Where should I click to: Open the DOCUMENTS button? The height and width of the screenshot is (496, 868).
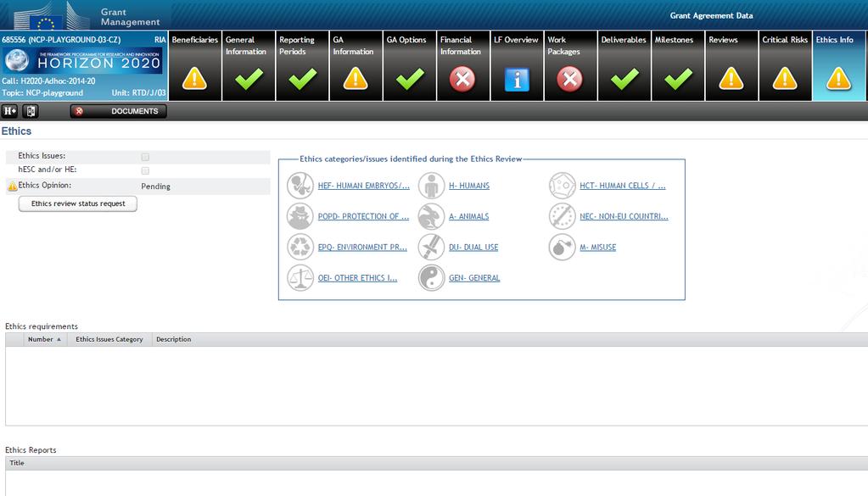pos(119,111)
